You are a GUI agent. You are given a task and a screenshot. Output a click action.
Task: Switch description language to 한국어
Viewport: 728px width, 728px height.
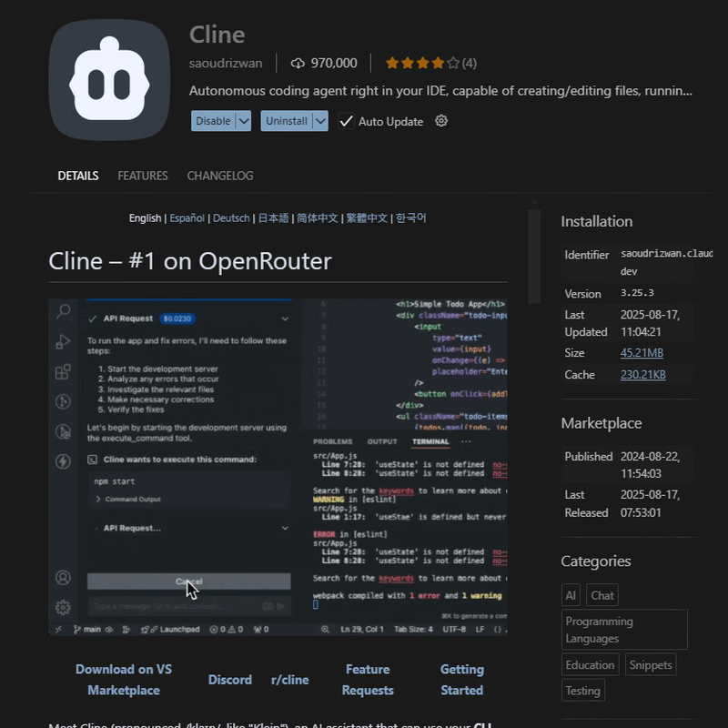coord(411,217)
